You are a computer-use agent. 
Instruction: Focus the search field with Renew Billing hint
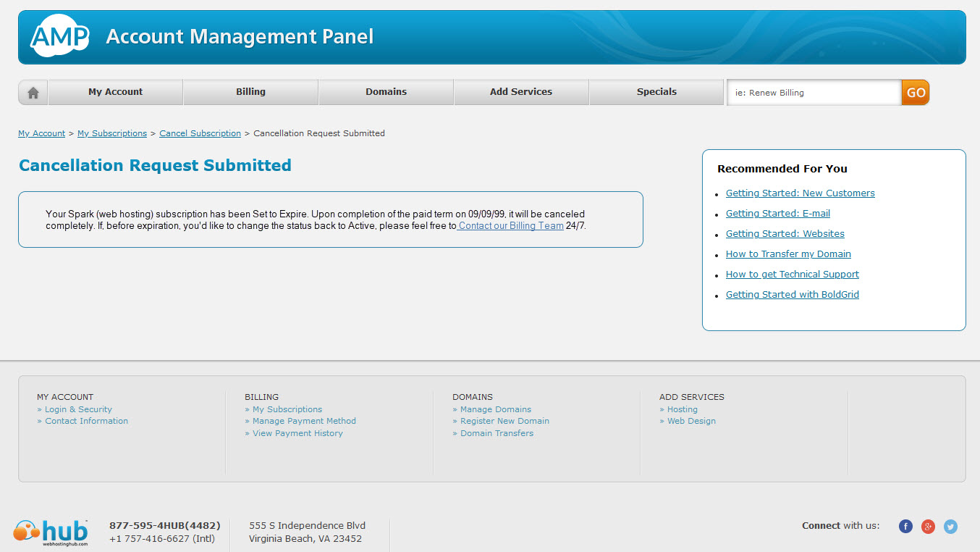[814, 93]
